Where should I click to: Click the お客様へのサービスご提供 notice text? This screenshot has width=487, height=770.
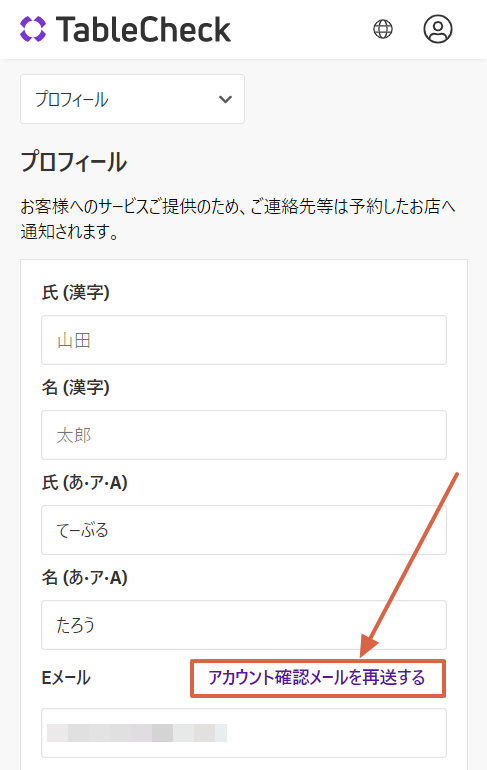click(238, 219)
